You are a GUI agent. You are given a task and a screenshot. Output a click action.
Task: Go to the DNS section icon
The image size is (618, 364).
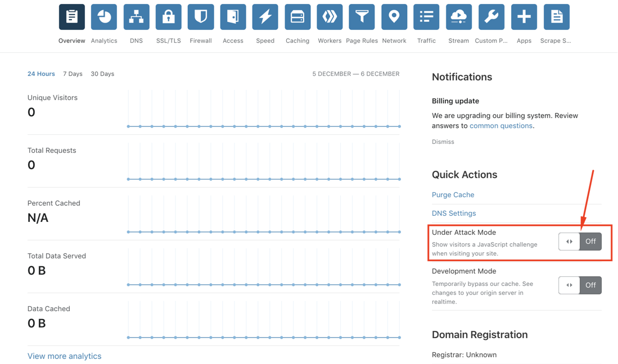(x=137, y=17)
